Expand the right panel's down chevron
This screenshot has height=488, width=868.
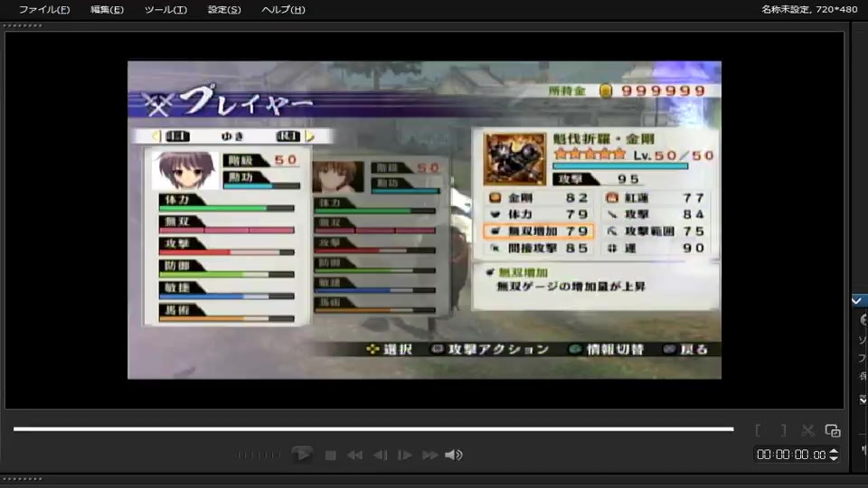click(x=863, y=399)
